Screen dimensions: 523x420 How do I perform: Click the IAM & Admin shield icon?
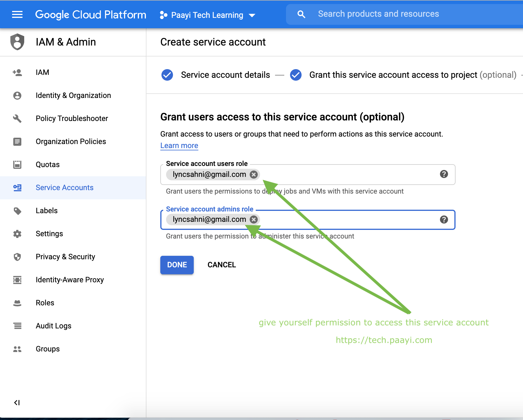pos(17,42)
